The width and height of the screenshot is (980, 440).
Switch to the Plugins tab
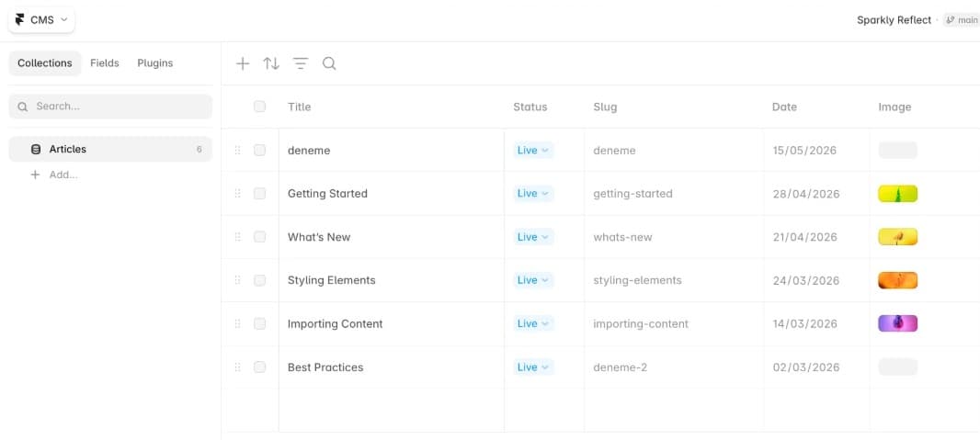tap(155, 63)
